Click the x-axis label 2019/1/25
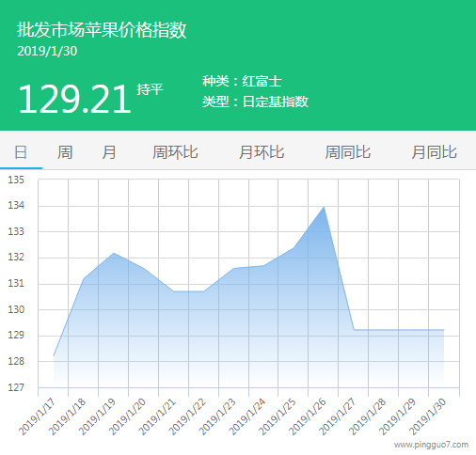The height and width of the screenshot is (455, 476). pyautogui.click(x=278, y=416)
